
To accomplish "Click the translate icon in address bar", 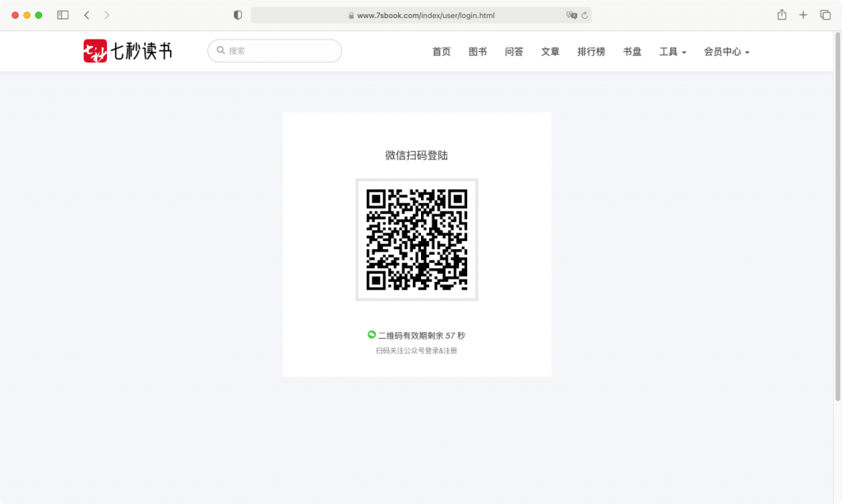I will coord(571,15).
